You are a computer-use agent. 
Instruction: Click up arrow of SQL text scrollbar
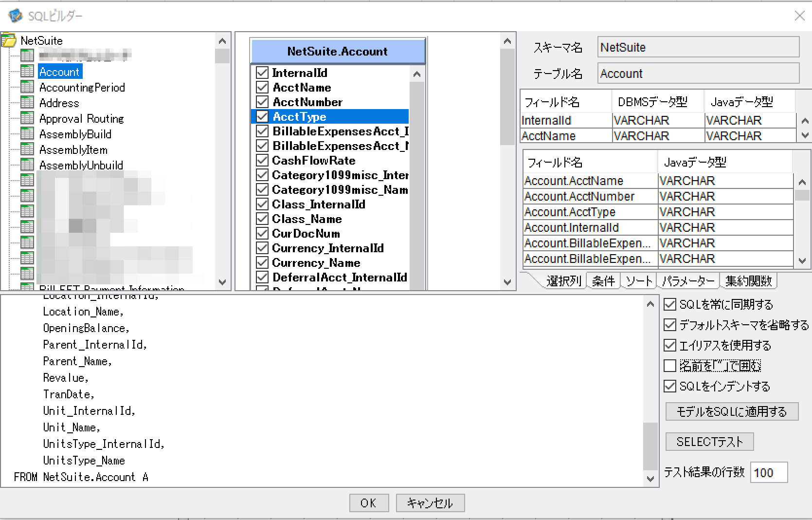pyautogui.click(x=650, y=304)
